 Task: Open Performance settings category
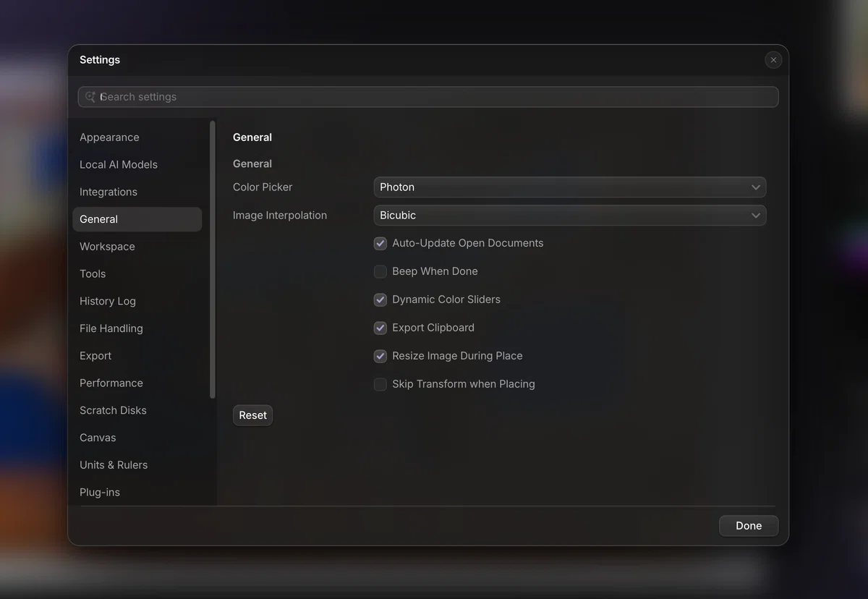137,383
